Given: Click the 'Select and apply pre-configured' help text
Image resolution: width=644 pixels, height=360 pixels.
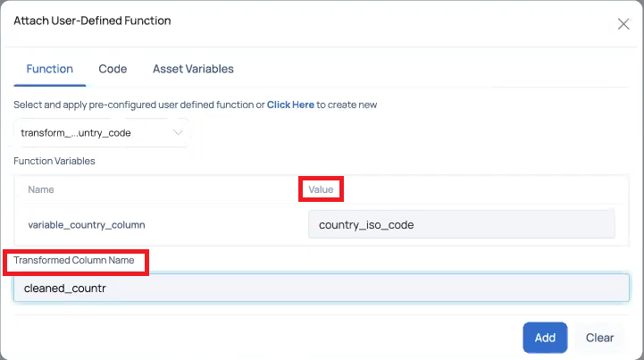Looking at the screenshot, I should click(x=139, y=105).
